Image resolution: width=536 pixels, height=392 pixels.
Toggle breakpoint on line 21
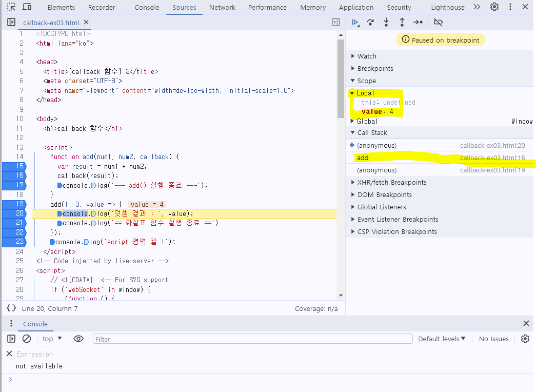tap(14, 223)
